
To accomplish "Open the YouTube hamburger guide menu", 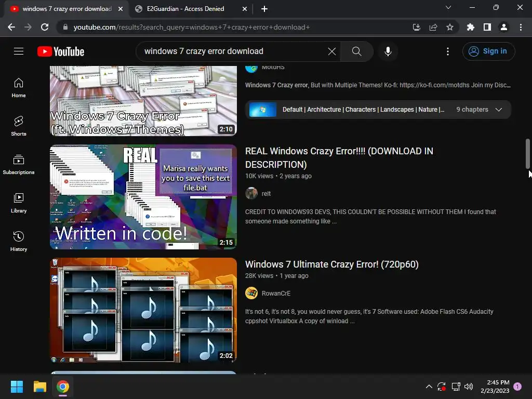I will pyautogui.click(x=19, y=51).
